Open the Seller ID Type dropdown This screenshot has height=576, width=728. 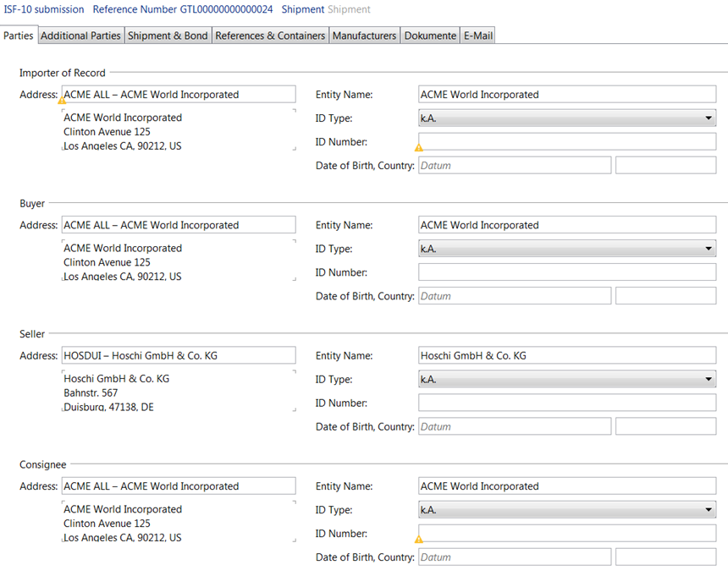708,379
